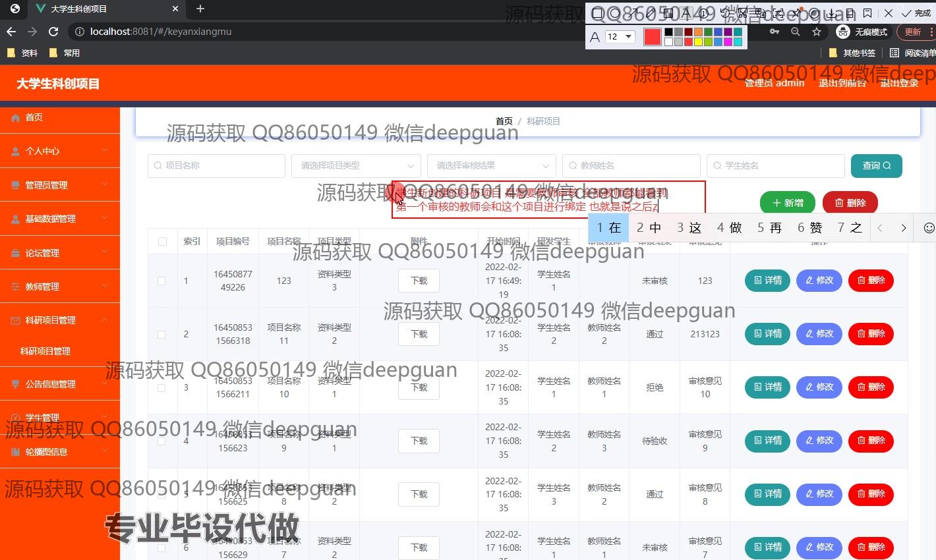Click the browser reload button
The width and height of the screenshot is (936, 560).
coord(53,32)
